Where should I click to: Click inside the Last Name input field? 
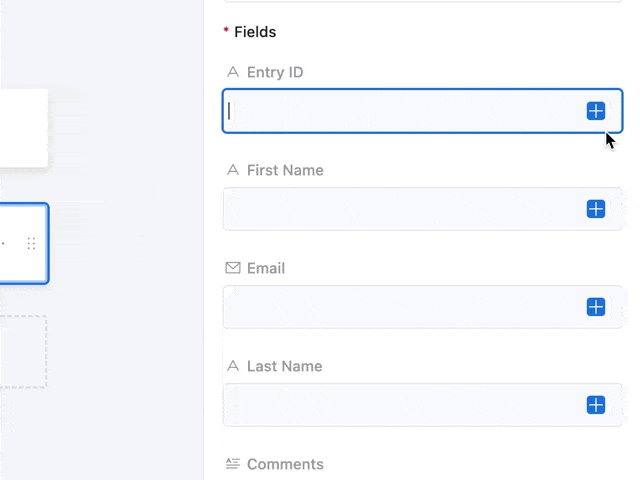pyautogui.click(x=400, y=405)
